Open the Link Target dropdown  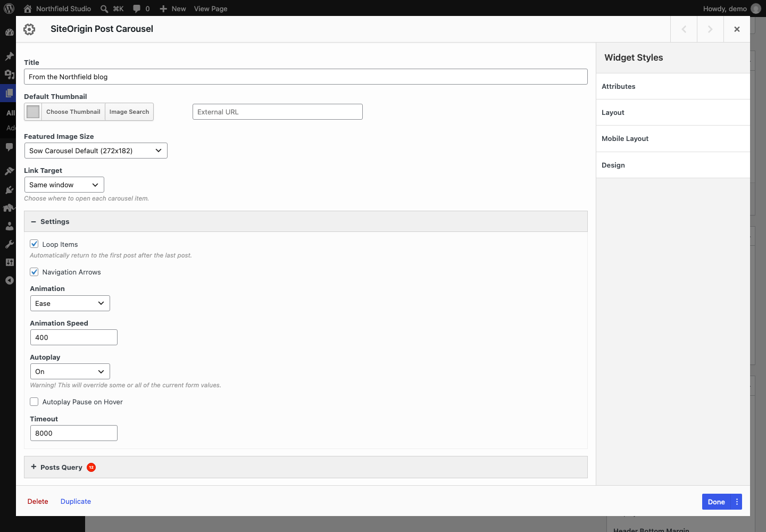point(64,185)
